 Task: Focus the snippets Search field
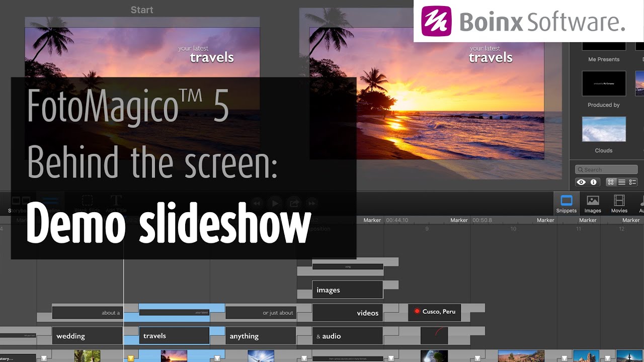[x=606, y=169]
